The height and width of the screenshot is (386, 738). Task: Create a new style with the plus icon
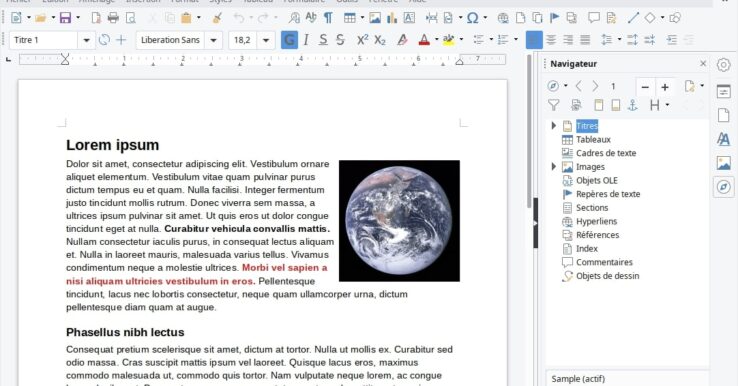tap(121, 40)
